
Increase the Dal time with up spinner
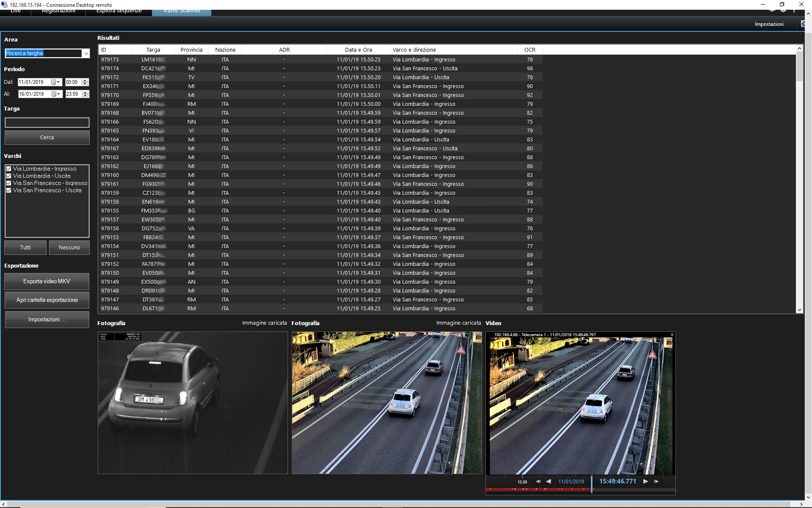[85, 80]
